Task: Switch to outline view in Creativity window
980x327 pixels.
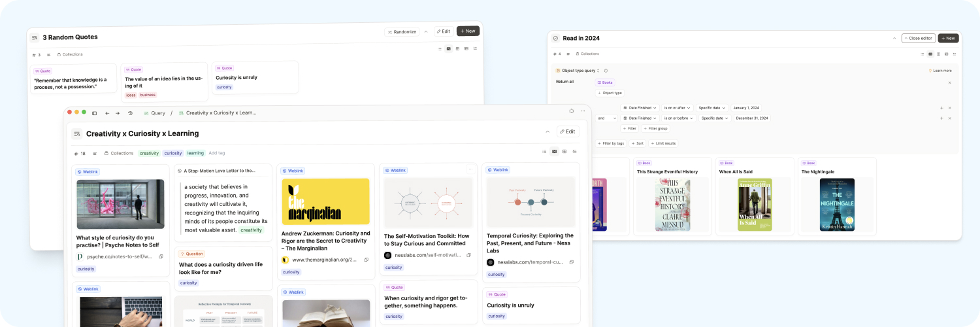Action: tap(574, 151)
